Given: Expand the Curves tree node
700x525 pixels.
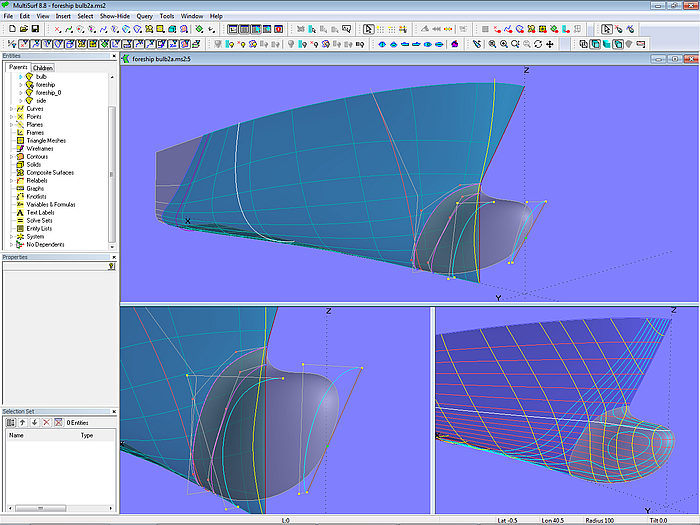Looking at the screenshot, I should (12, 108).
